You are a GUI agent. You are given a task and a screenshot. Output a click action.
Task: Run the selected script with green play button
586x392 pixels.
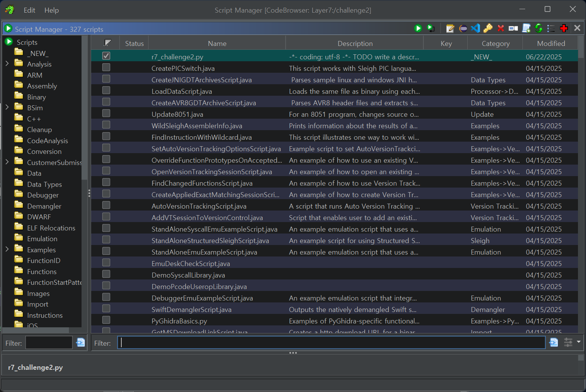pos(418,28)
